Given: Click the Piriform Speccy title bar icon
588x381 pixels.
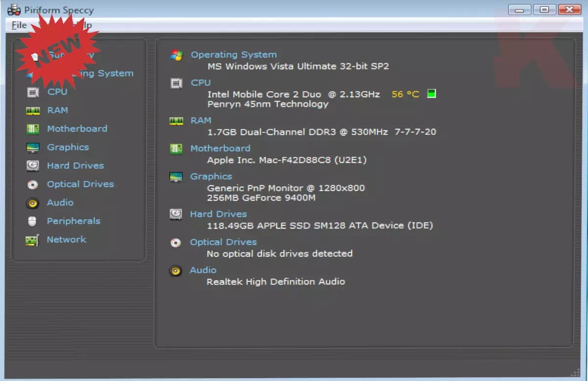Looking at the screenshot, I should (14, 9).
